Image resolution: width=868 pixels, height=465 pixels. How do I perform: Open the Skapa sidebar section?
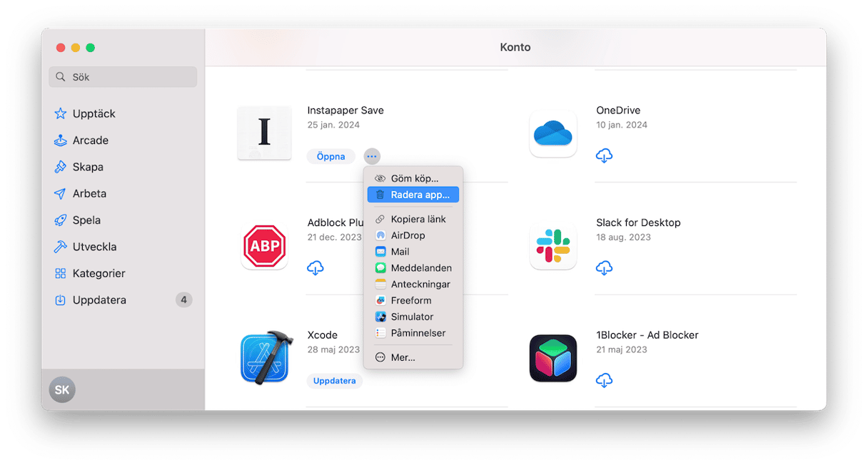click(123, 167)
